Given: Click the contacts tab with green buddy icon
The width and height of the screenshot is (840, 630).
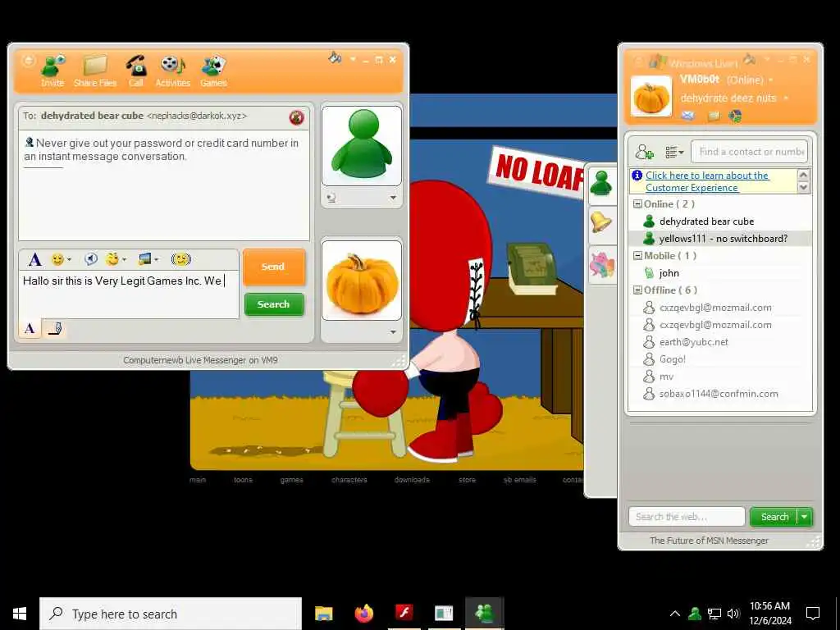Looking at the screenshot, I should 601,185.
